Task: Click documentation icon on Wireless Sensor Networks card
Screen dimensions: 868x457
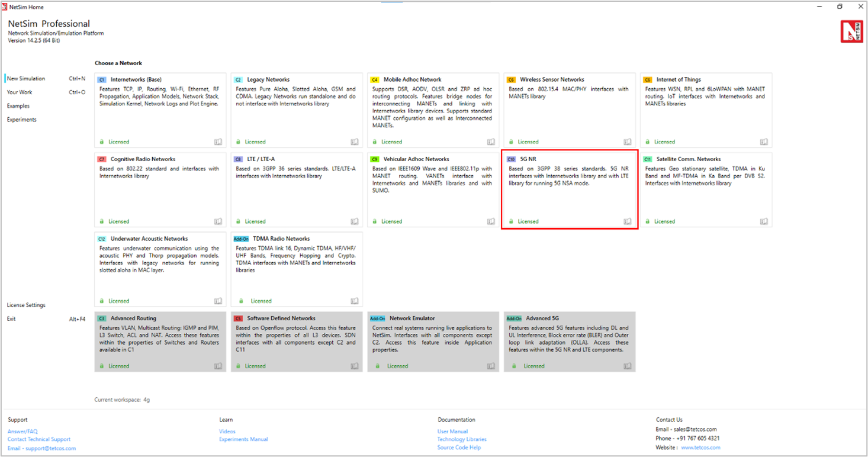Action: (x=628, y=142)
